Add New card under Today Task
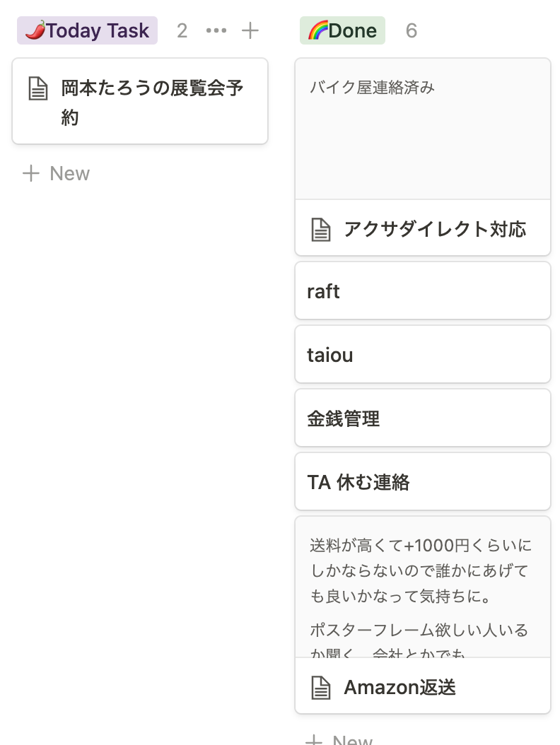 [x=69, y=174]
